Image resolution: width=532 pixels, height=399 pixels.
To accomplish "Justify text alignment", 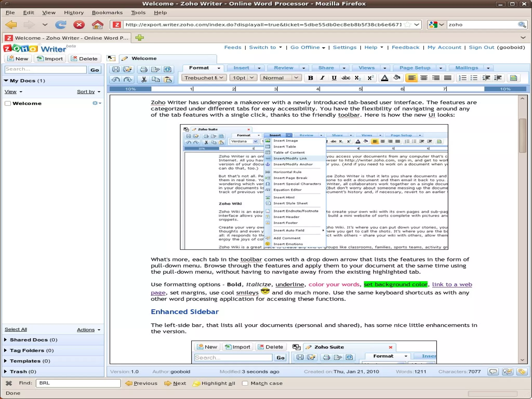I will click(448, 78).
